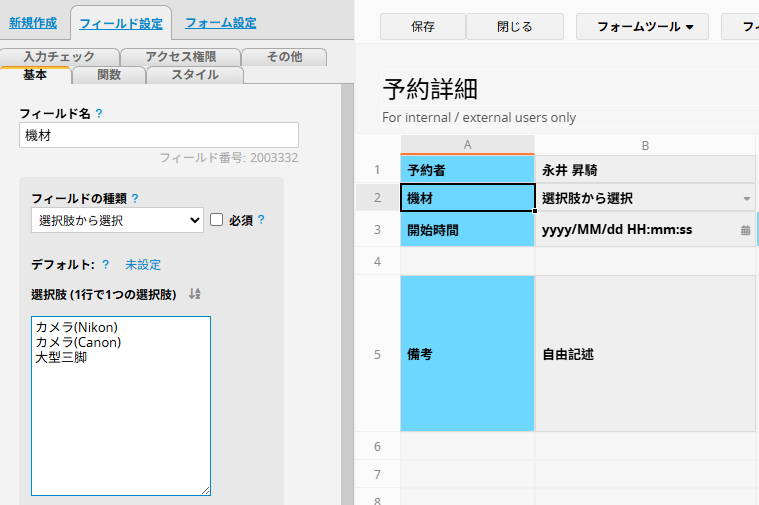Select the スタイル tab

(195, 75)
